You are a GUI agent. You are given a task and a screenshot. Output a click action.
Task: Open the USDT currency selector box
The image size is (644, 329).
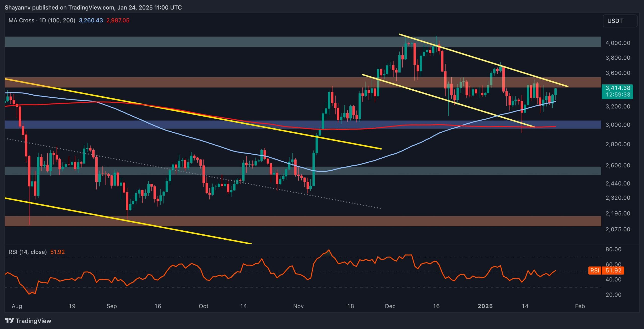click(x=620, y=21)
